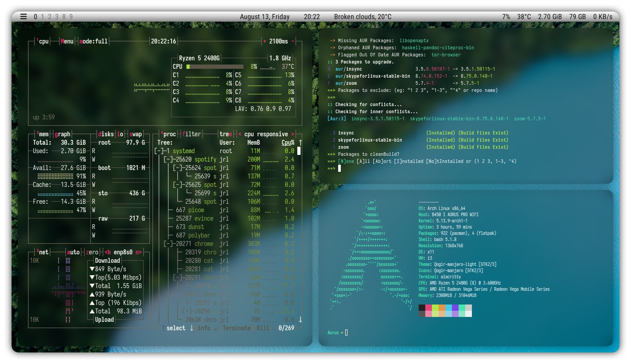Toggle the cpu box via its 'cpu' header
The width and height of the screenshot is (631, 364).
(43, 41)
